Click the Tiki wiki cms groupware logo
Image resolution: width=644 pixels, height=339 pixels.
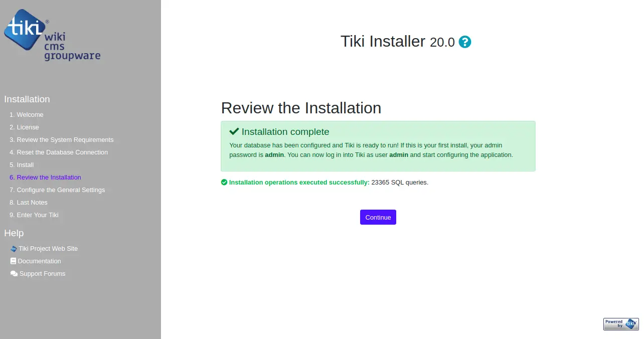pos(52,35)
